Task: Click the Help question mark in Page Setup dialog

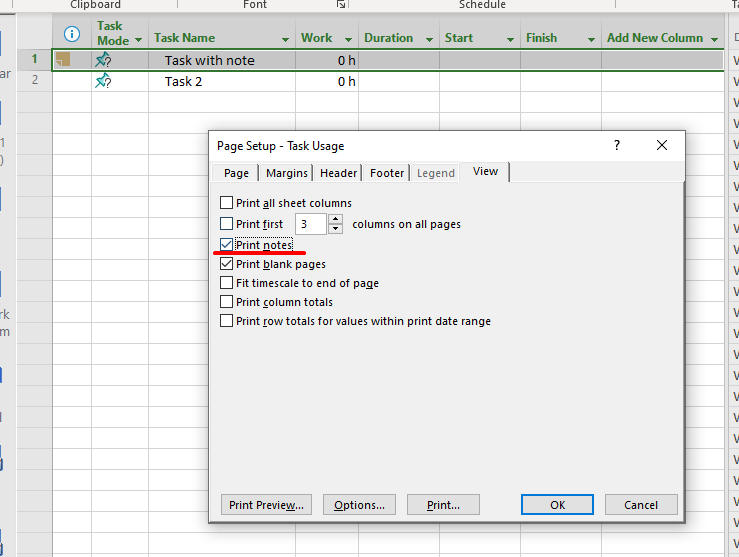Action: 616,145
